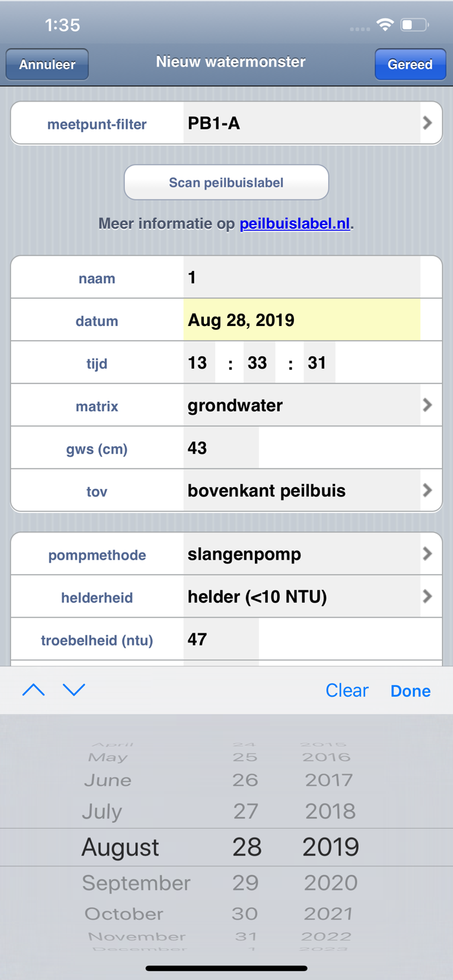Tap the datum field Aug 28, 2019

(x=302, y=320)
